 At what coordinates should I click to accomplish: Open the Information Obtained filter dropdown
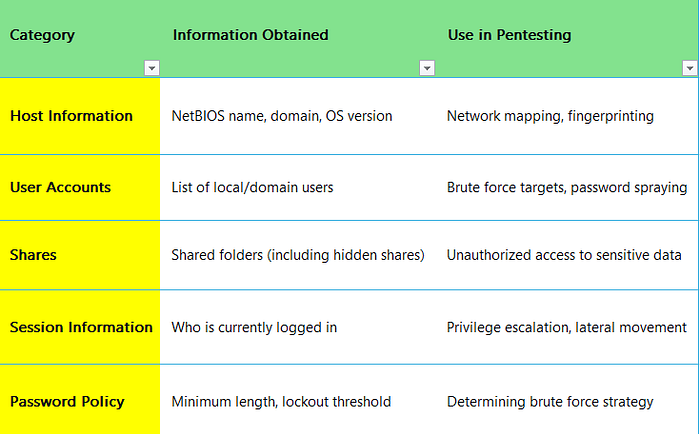(427, 68)
